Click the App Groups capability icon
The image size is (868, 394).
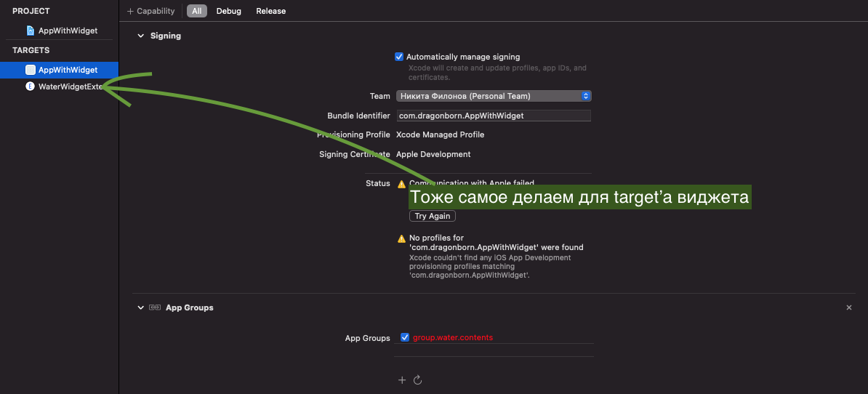pos(155,307)
